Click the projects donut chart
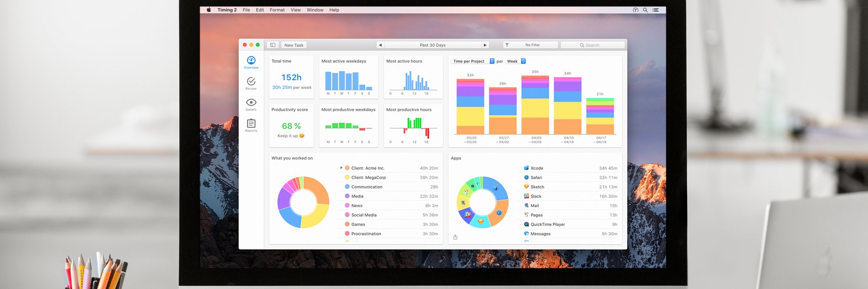This screenshot has width=868, height=289. (303, 202)
